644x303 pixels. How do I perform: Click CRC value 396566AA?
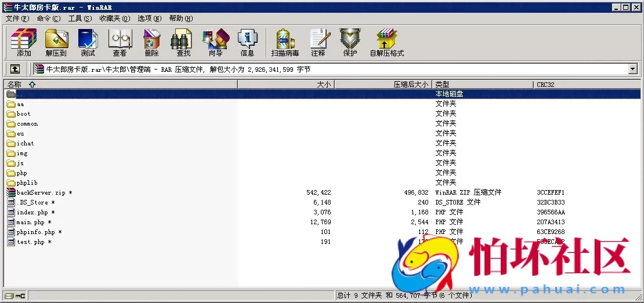click(551, 213)
